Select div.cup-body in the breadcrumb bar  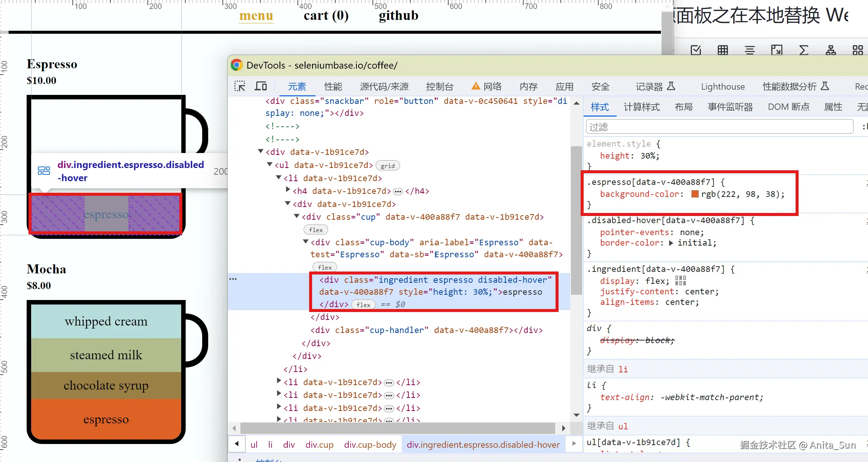[x=370, y=445]
